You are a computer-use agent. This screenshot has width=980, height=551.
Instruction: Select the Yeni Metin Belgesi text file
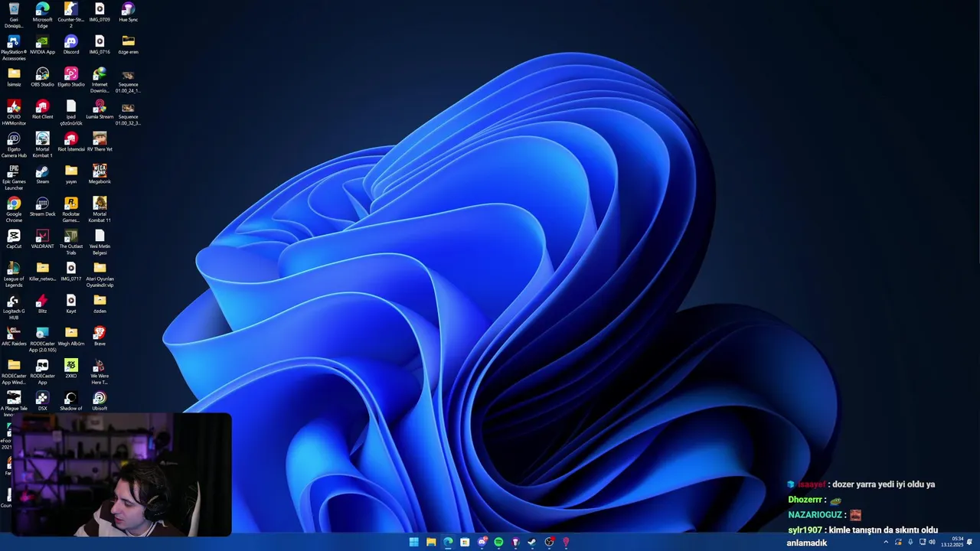[100, 242]
